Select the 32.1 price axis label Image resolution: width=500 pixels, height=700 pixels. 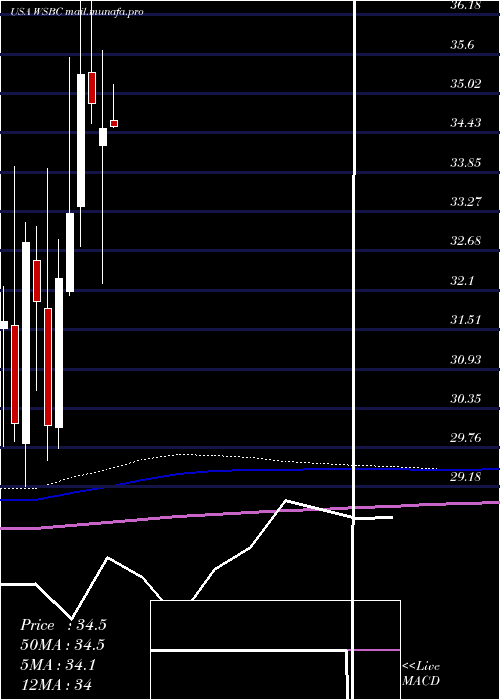point(462,280)
